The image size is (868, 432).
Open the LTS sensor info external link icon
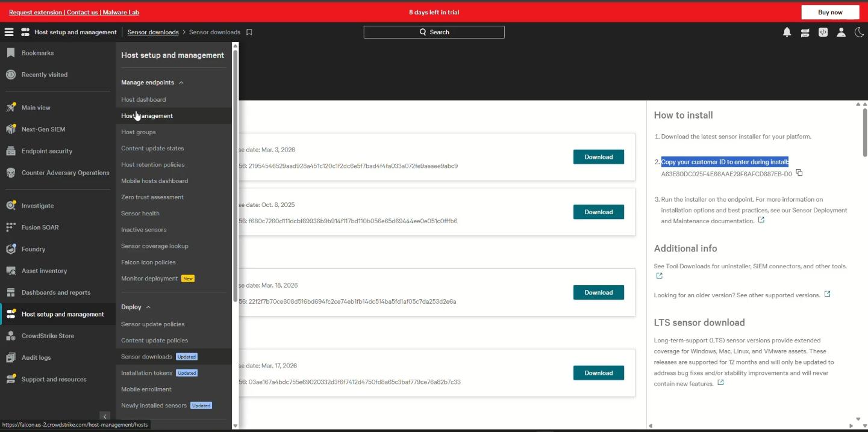pyautogui.click(x=720, y=383)
